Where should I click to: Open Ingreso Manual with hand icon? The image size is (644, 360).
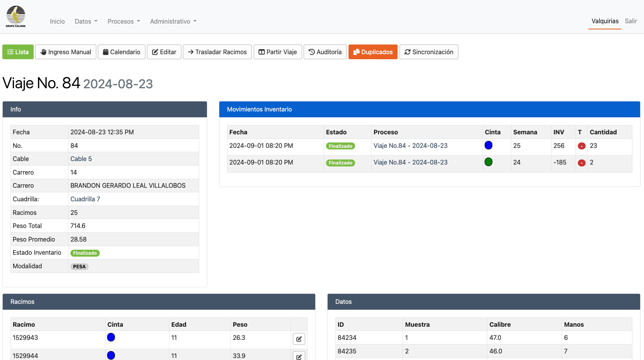66,52
